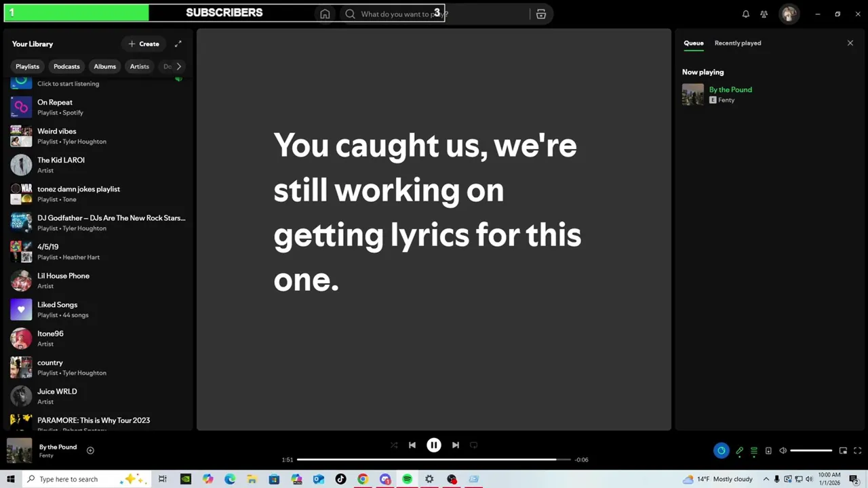Close the queue side panel
868x488 pixels.
click(850, 43)
